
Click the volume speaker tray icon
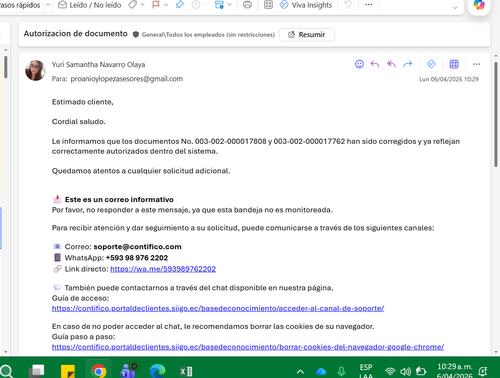[405, 371]
